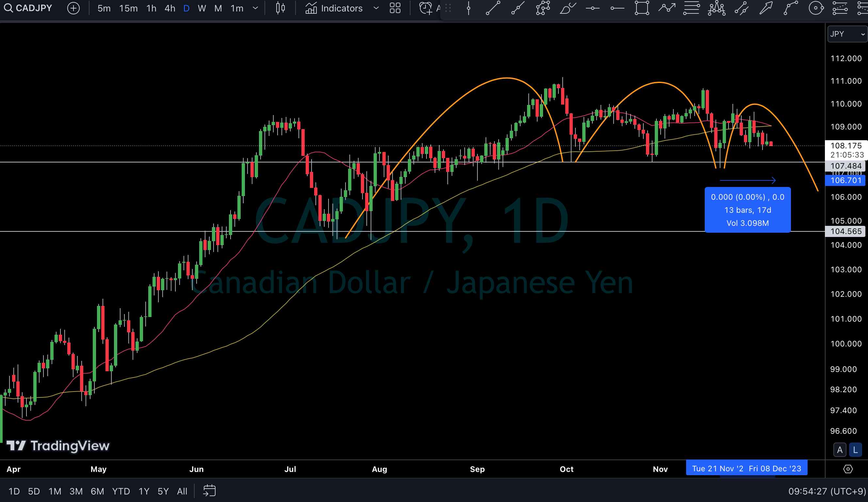
Task: Click the go to date calendar icon
Action: [209, 491]
